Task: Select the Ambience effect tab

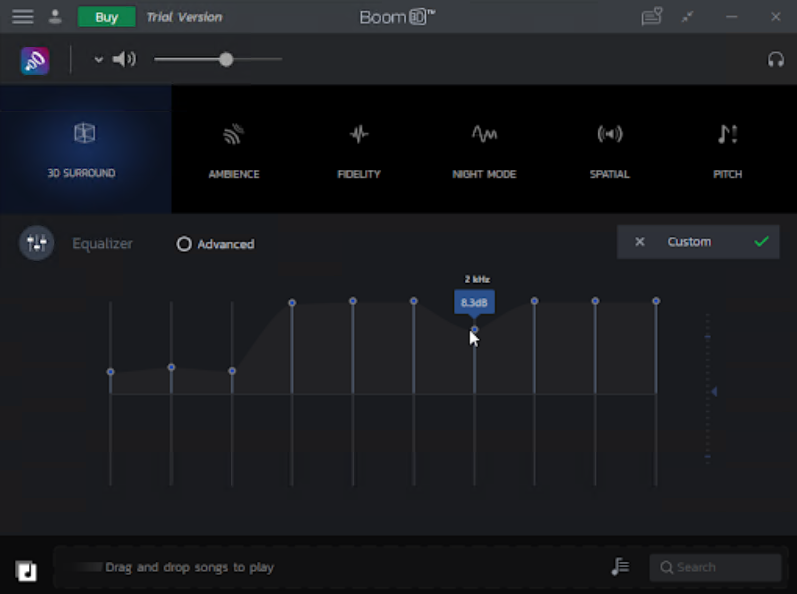Action: [233, 148]
